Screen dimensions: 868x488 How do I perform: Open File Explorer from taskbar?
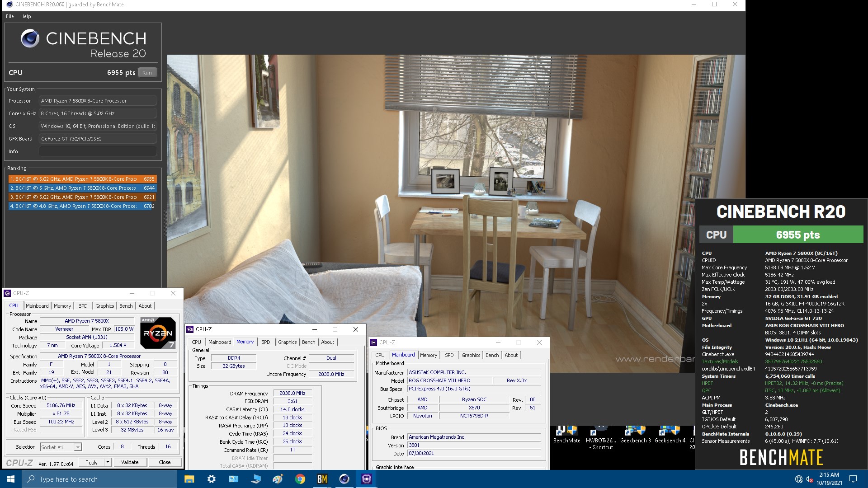[x=189, y=479]
